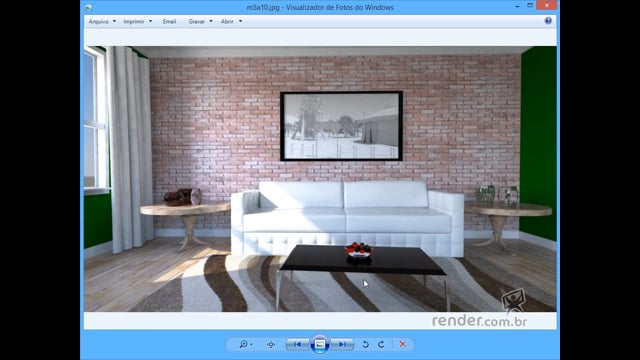The width and height of the screenshot is (640, 360).
Task: Open the zoom magnifier control
Action: 245,344
